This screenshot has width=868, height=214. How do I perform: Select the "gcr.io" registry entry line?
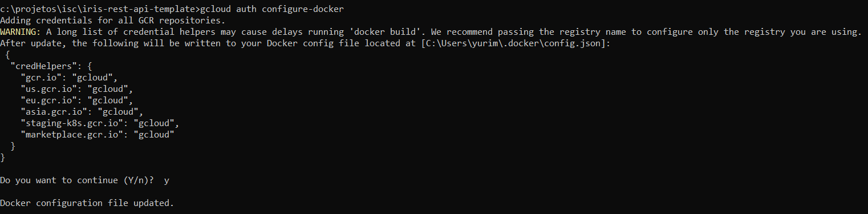coord(69,76)
